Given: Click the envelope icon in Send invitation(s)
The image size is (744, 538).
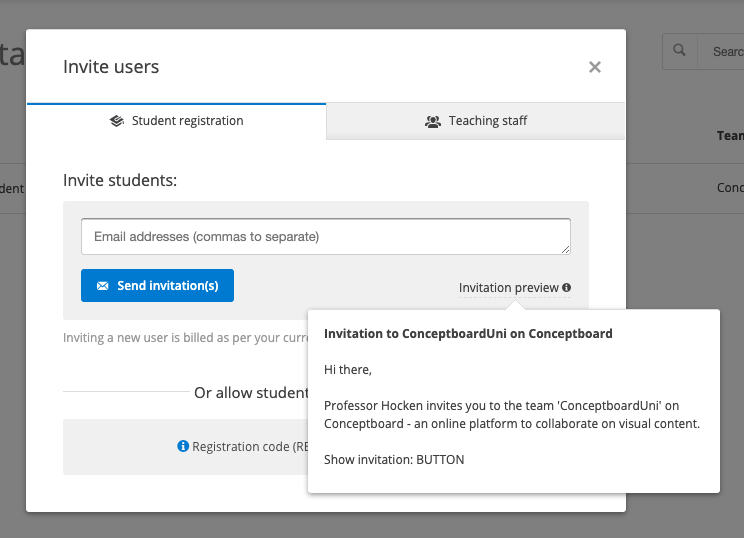Looking at the screenshot, I should click(102, 286).
